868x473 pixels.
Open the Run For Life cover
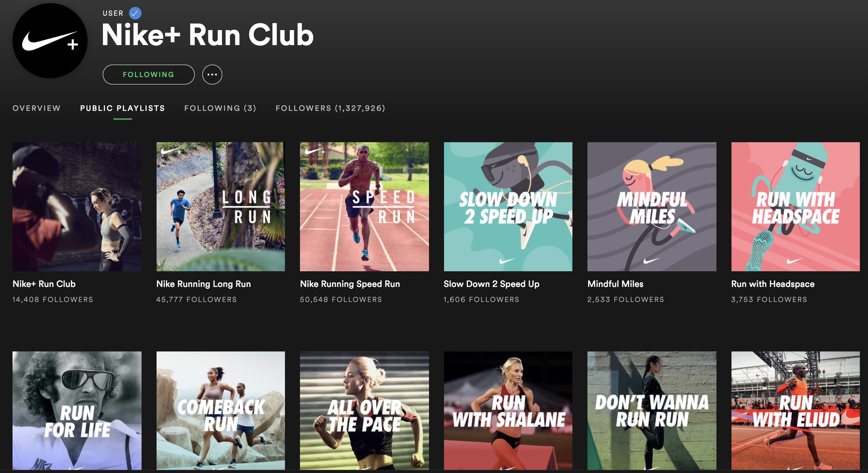[x=77, y=411]
